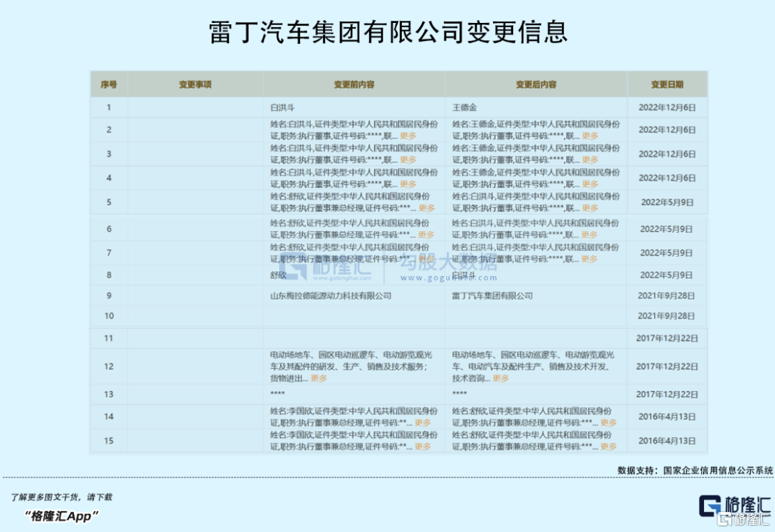Select 白洪斗 in row 1 before-change cell
Screen dimensions: 775x532
coord(282,108)
